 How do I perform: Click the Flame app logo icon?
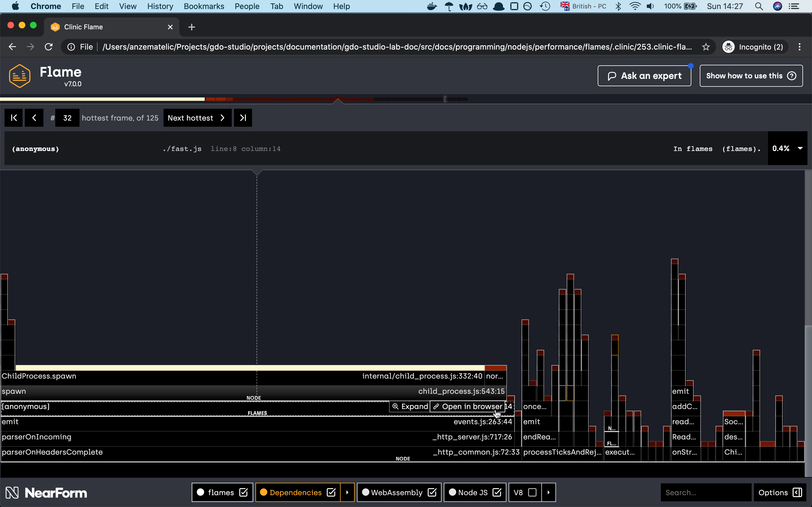point(19,75)
